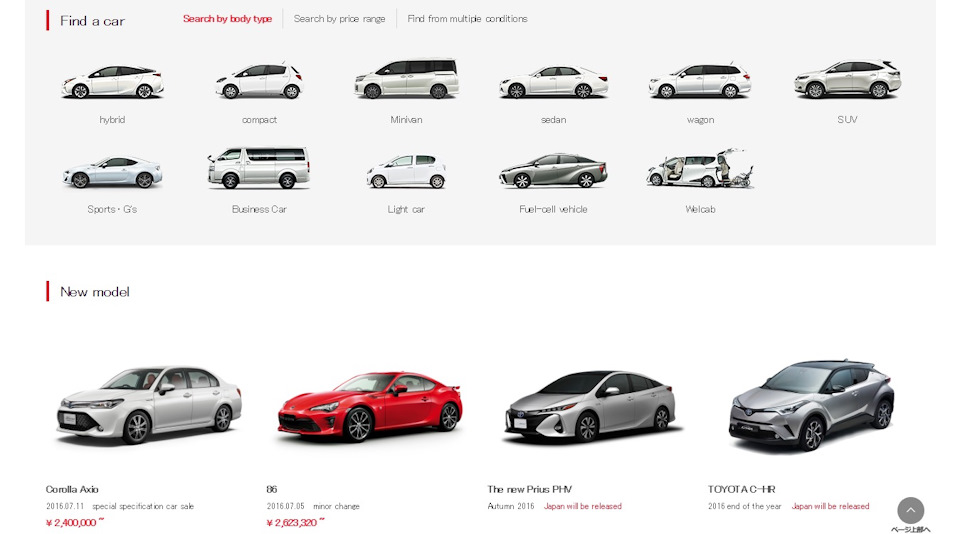
Task: Click the Light car label text
Action: pos(406,209)
